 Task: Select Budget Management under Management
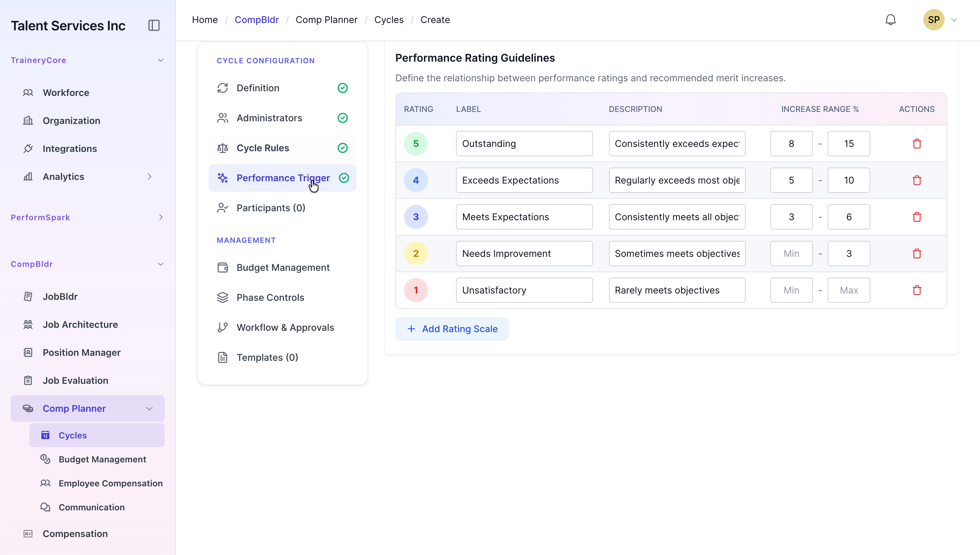(x=282, y=268)
